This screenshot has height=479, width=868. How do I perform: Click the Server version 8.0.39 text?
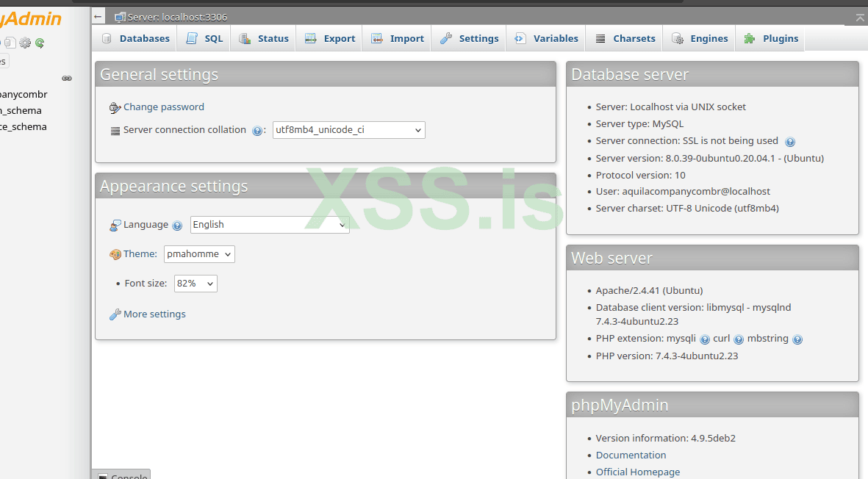710,158
